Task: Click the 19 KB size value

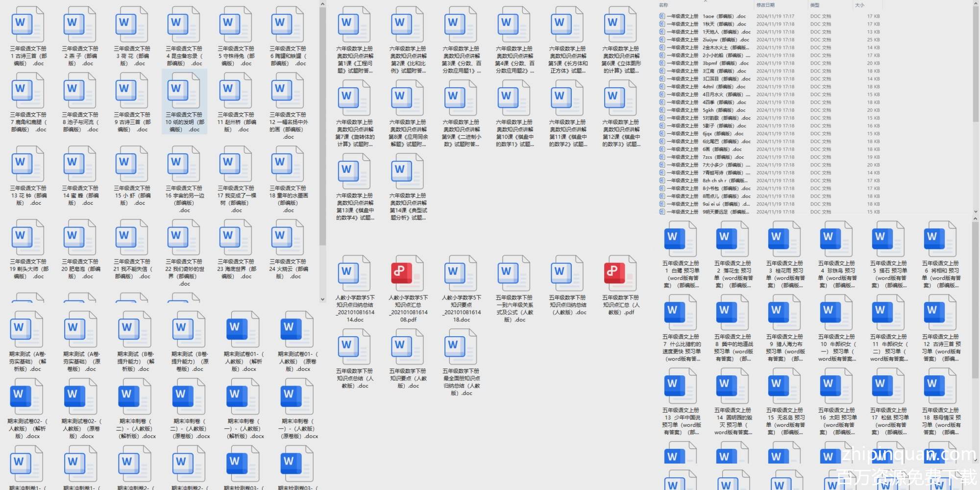Action: [873, 157]
